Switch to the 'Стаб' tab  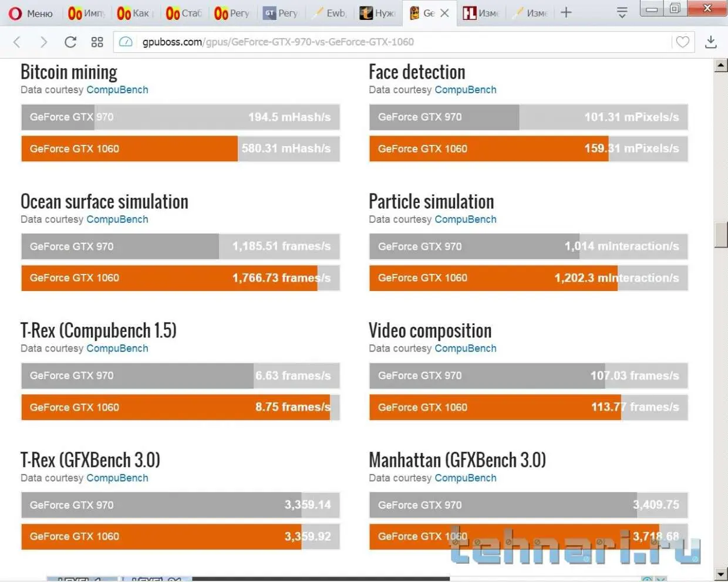[183, 13]
